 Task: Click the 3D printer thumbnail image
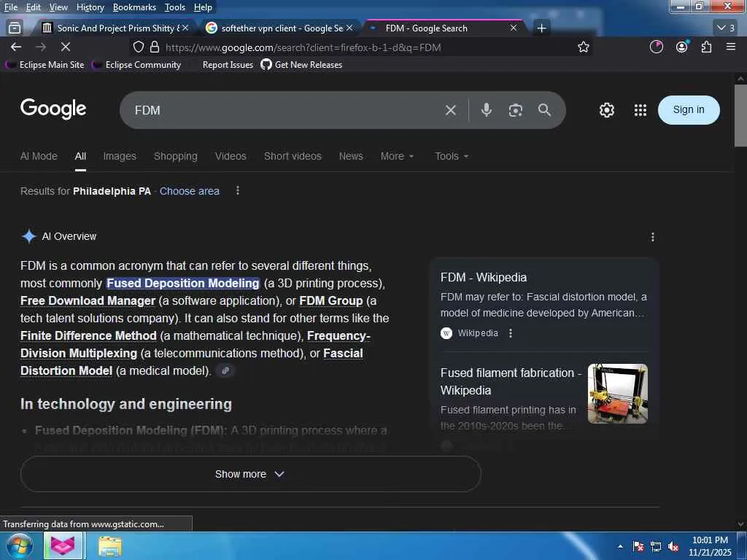617,394
